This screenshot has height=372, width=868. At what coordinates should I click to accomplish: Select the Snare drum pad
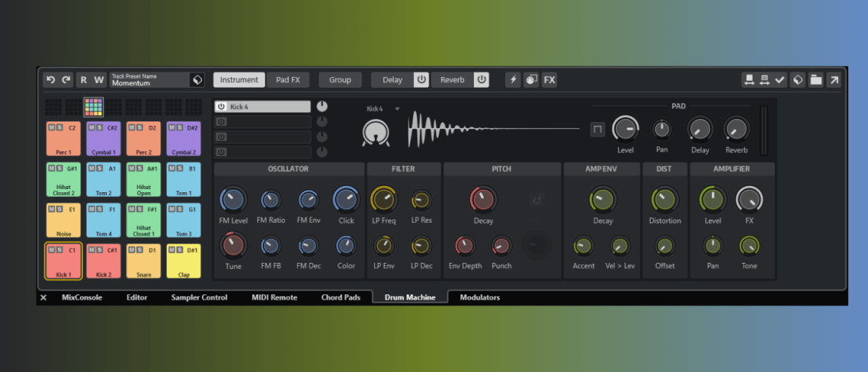[x=143, y=261]
